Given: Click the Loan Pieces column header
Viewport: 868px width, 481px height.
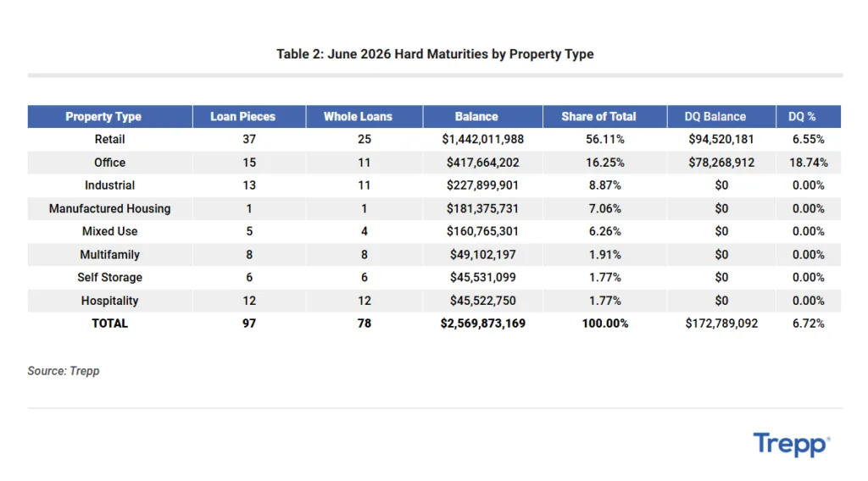Looking at the screenshot, I should pyautogui.click(x=242, y=117).
